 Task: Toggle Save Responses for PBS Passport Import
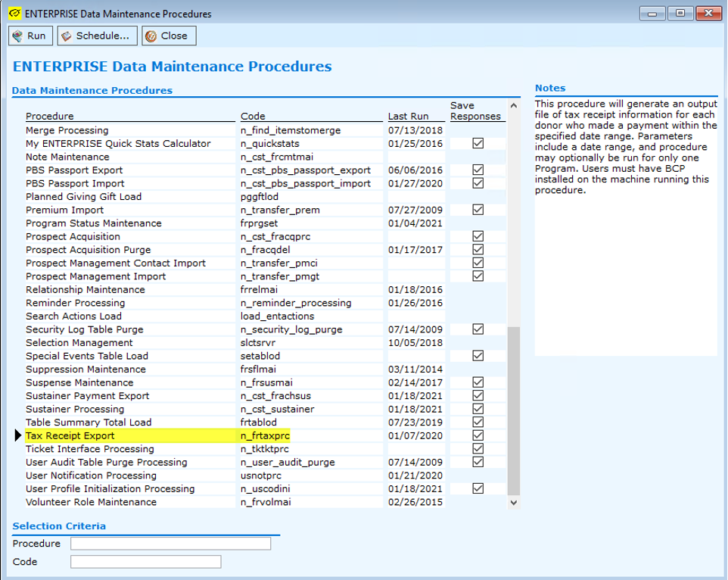(478, 183)
